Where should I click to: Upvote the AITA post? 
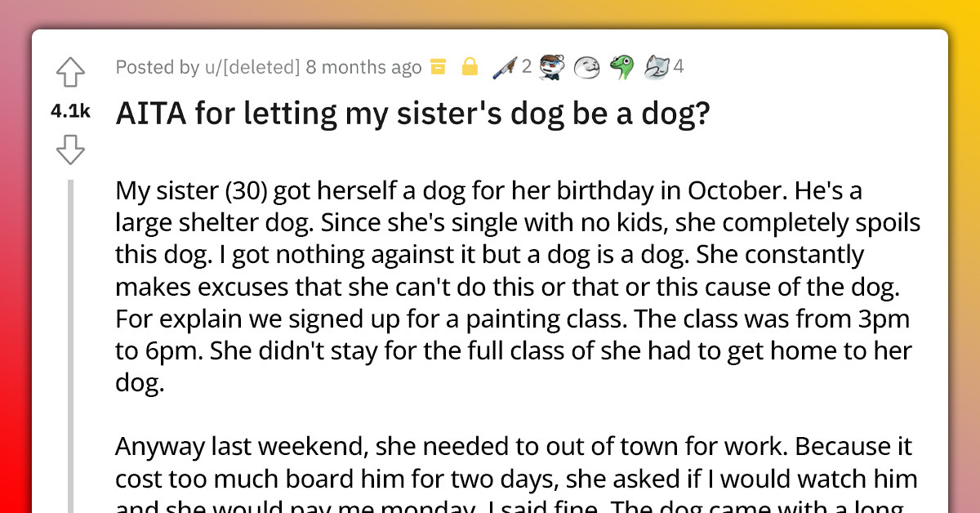tap(71, 74)
